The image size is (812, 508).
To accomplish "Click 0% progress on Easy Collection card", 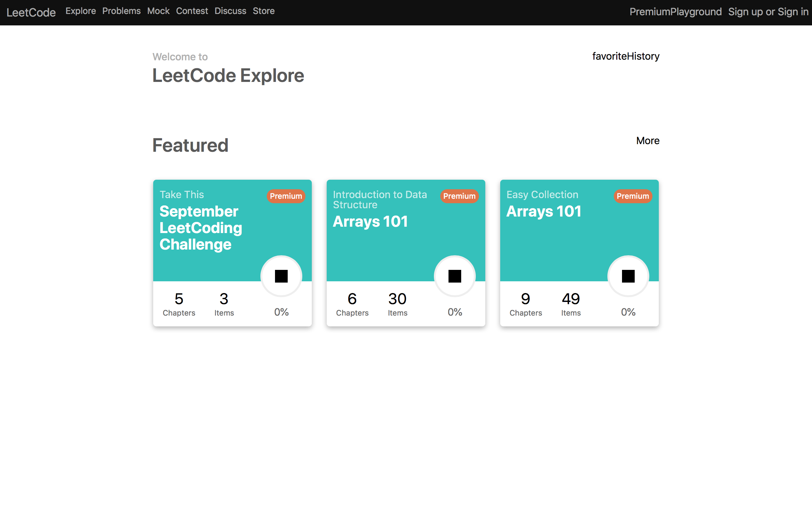I will click(x=628, y=312).
